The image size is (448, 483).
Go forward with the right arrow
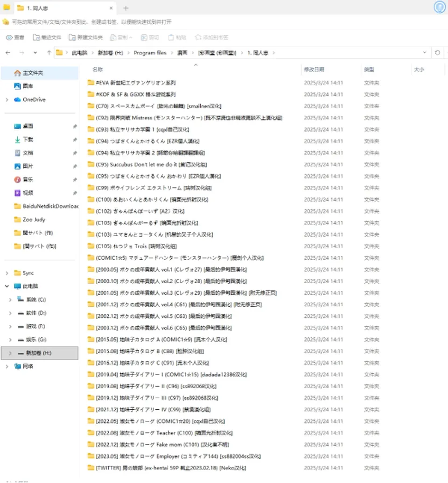pyautogui.click(x=21, y=53)
